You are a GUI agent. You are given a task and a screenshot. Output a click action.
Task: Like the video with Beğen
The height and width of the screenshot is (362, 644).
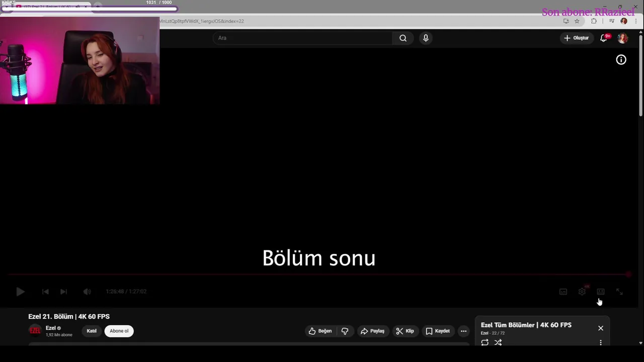(320, 331)
